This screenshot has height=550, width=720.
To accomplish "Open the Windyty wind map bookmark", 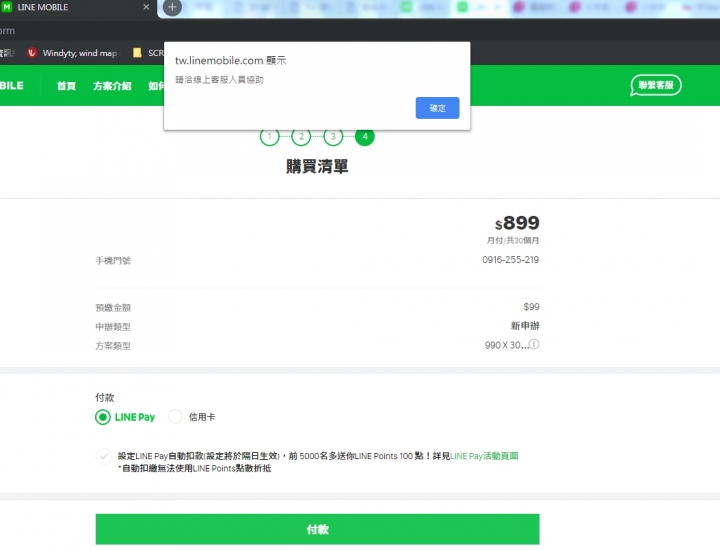I will pos(72,53).
